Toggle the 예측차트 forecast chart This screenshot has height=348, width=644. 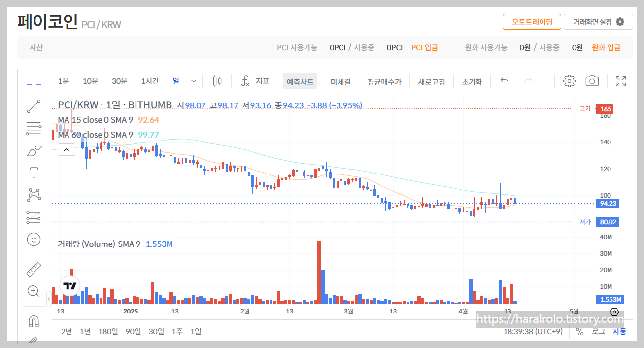click(x=300, y=82)
